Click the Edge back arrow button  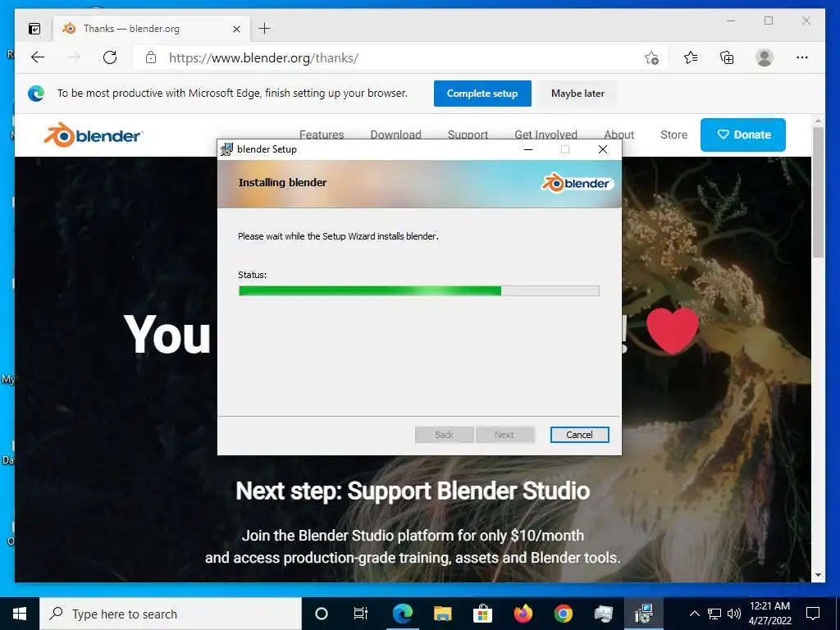[38, 57]
